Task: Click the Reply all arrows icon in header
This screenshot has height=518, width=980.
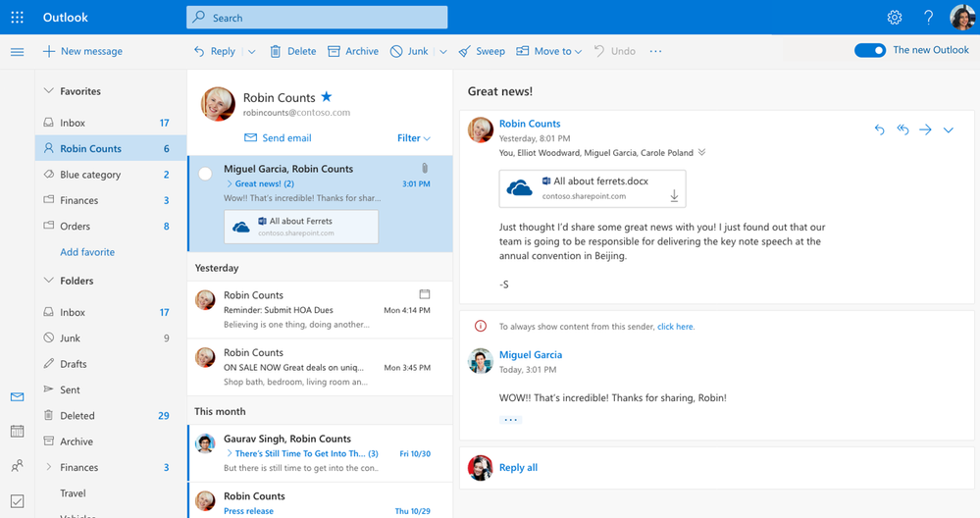Action: pos(903,129)
